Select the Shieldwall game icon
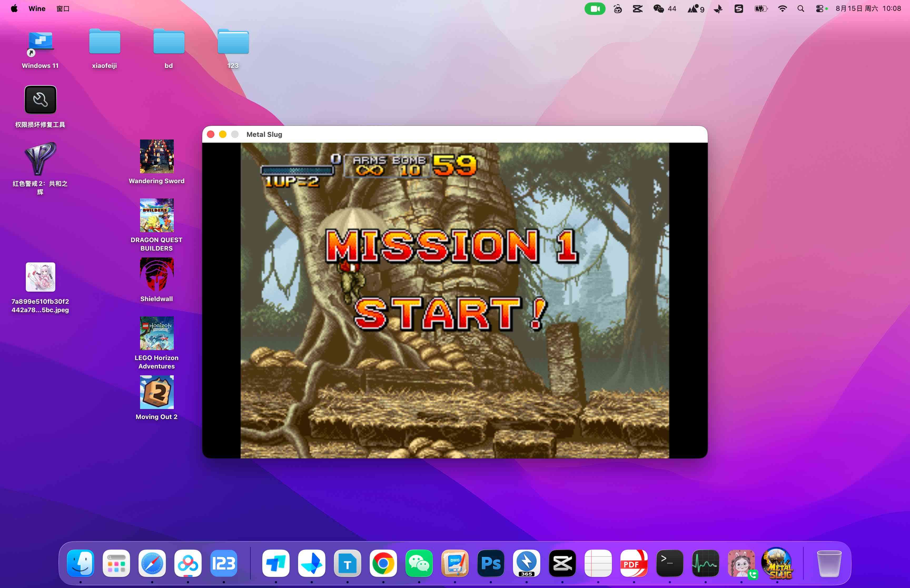 (157, 274)
